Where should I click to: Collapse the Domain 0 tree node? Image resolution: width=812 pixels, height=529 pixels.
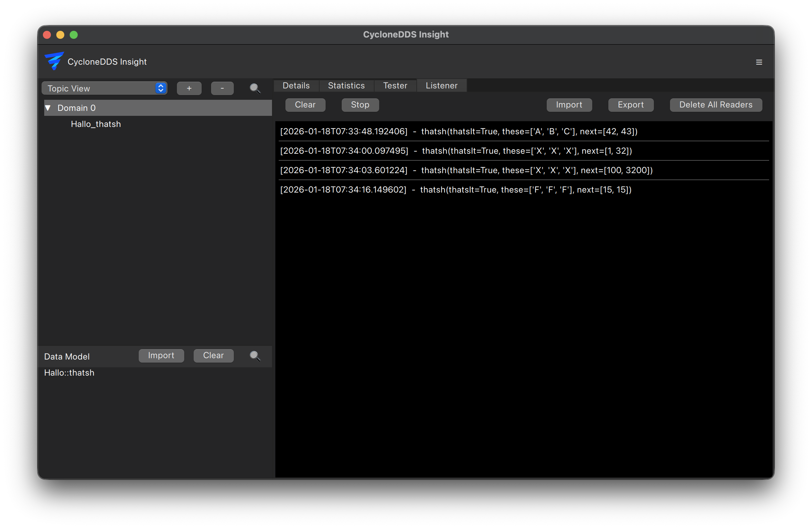click(x=48, y=108)
